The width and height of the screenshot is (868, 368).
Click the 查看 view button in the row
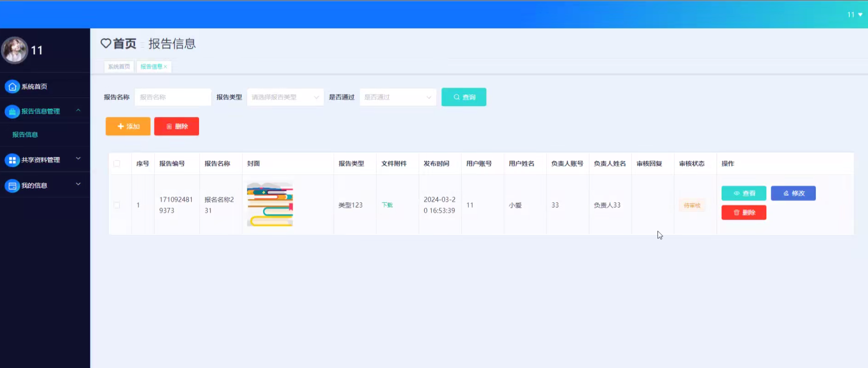744,193
